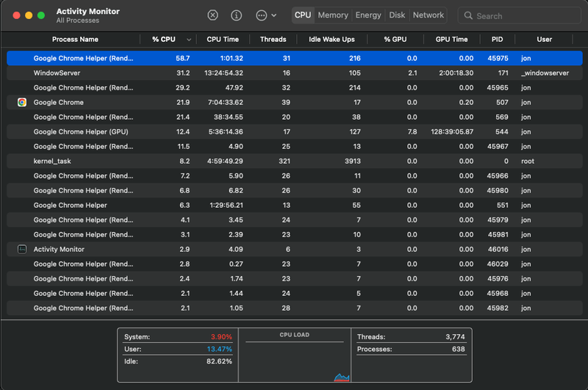Select the row with PID 45968
This screenshot has height=390, width=588.
295,293
